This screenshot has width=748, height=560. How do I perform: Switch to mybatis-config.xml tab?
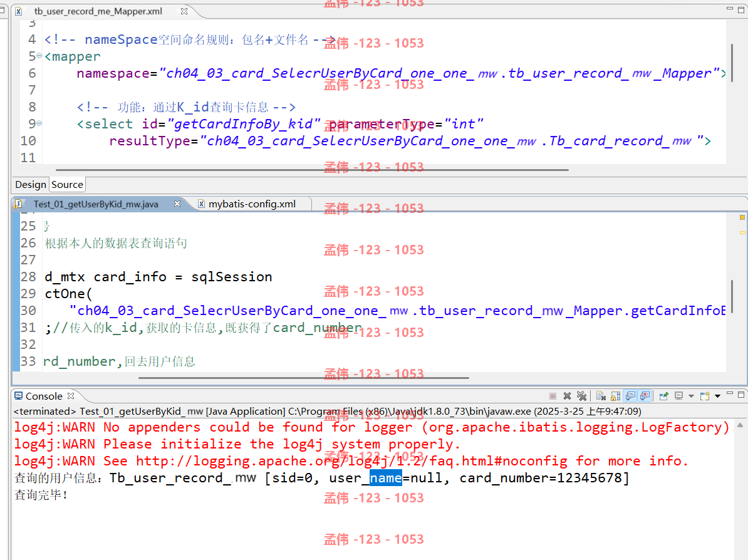point(252,204)
